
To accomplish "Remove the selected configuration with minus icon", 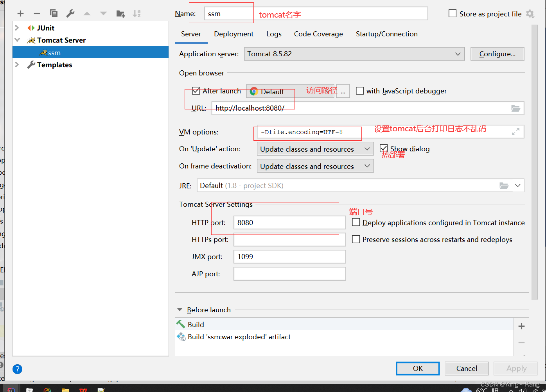I will (x=37, y=14).
